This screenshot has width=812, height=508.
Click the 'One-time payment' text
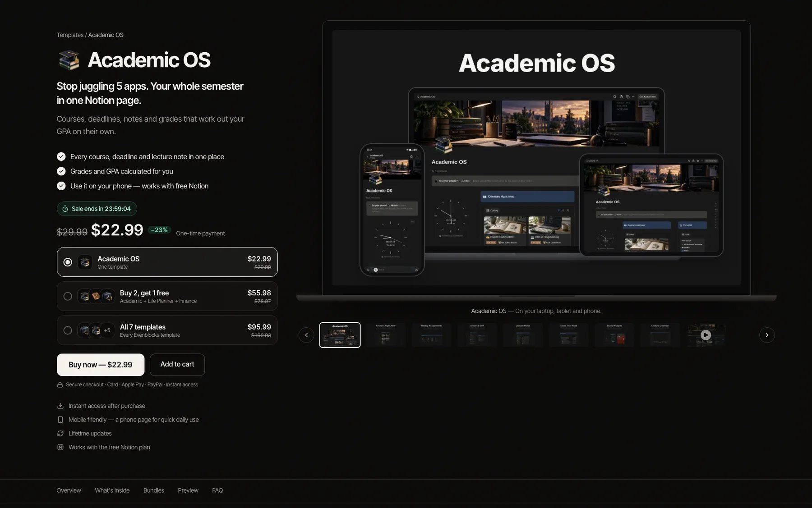[200, 233]
